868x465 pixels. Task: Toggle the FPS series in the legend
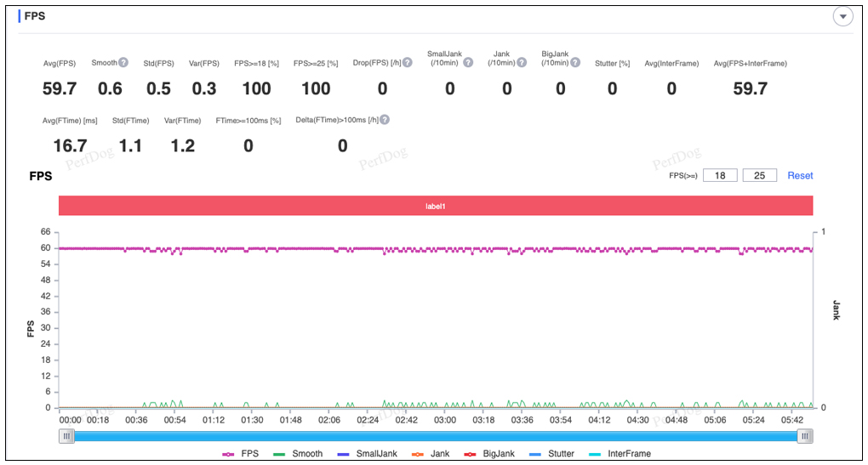pos(241,454)
